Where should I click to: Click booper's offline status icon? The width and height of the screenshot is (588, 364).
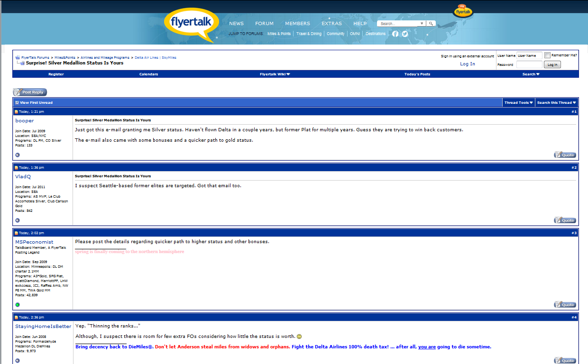tap(18, 155)
